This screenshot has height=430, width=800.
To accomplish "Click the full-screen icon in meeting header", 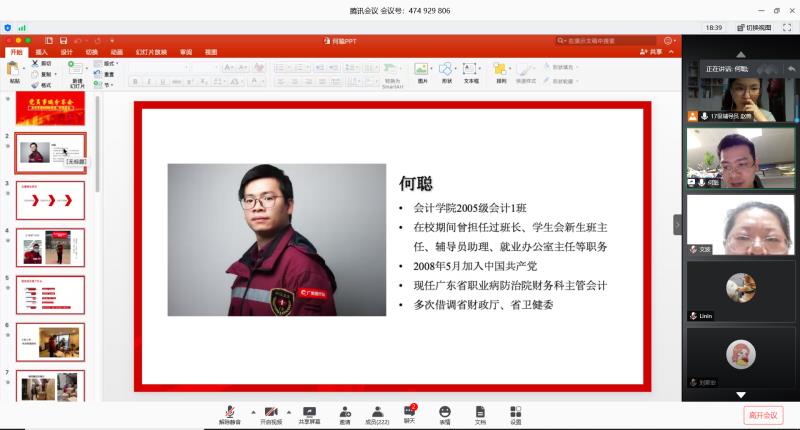I will pyautogui.click(x=787, y=28).
